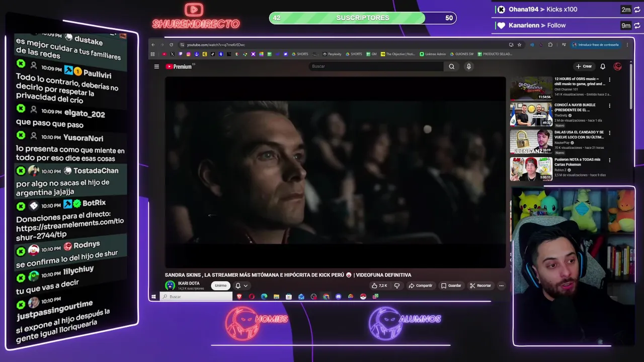Launch Microsoft Edge from taskbar

point(264,297)
